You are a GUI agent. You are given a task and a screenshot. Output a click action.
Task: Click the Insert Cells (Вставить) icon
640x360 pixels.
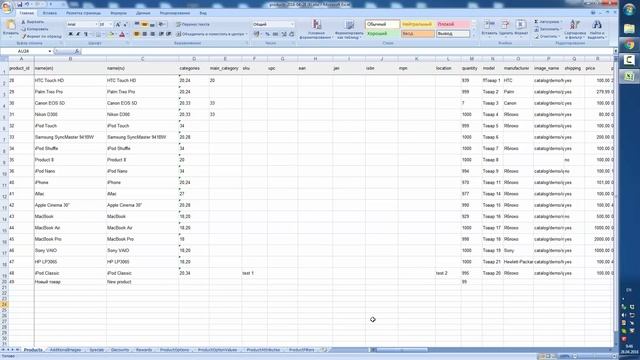pyautogui.click(x=489, y=24)
